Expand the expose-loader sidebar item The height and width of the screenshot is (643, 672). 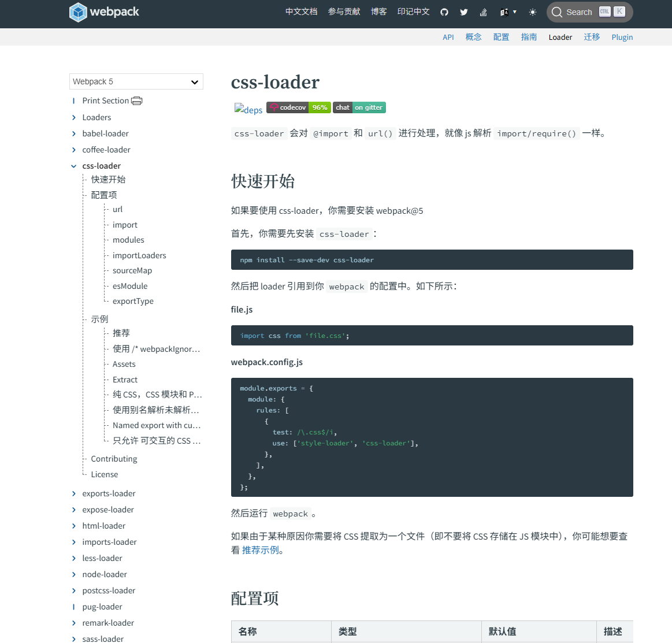pos(74,510)
